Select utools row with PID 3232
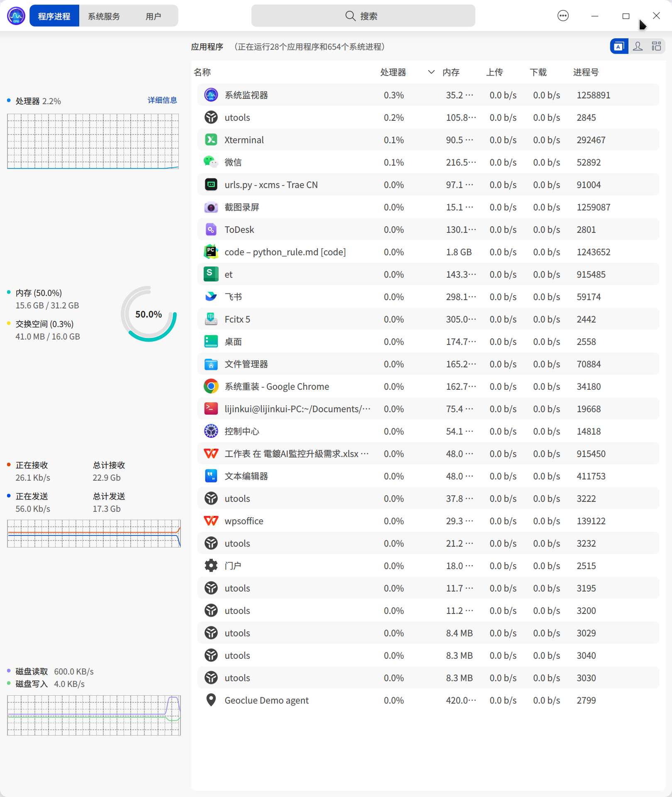 tap(428, 543)
